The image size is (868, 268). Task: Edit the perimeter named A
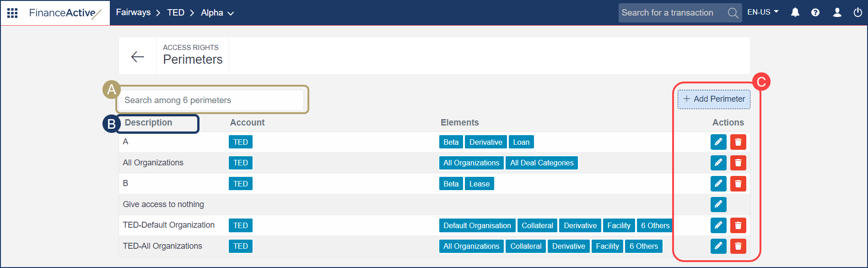718,142
